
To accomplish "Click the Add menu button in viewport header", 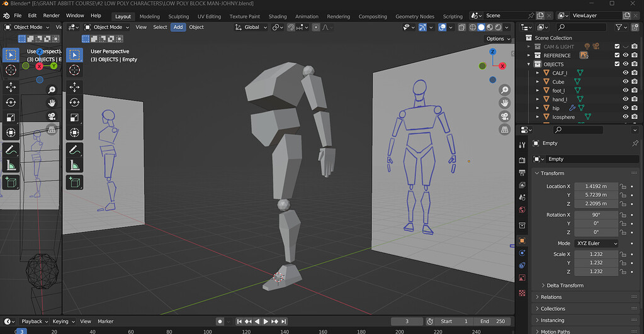I will tap(178, 27).
